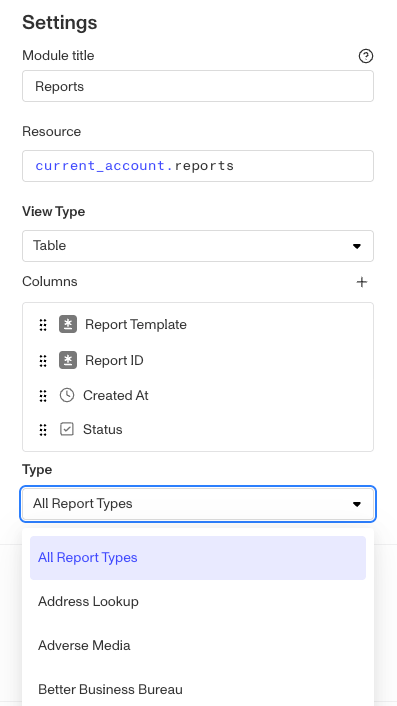
Task: Select the Created At column row
Action: pos(198,396)
